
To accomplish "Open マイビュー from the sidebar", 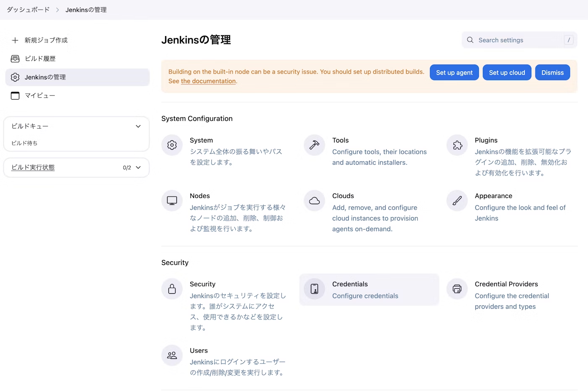I will (77, 96).
